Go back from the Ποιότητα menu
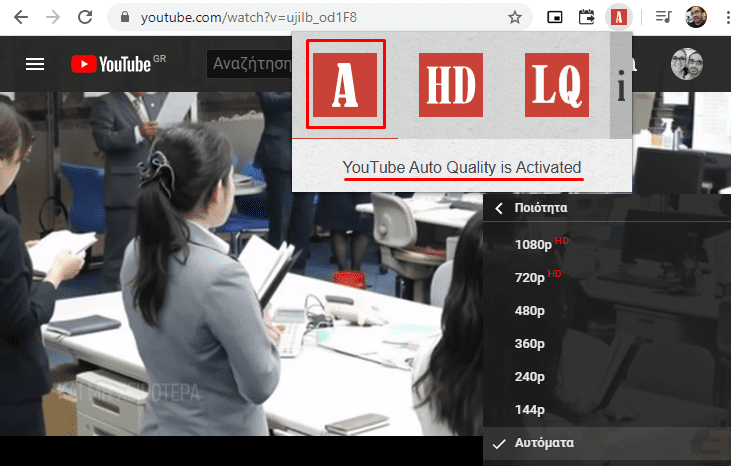731x466 pixels. 499,208
